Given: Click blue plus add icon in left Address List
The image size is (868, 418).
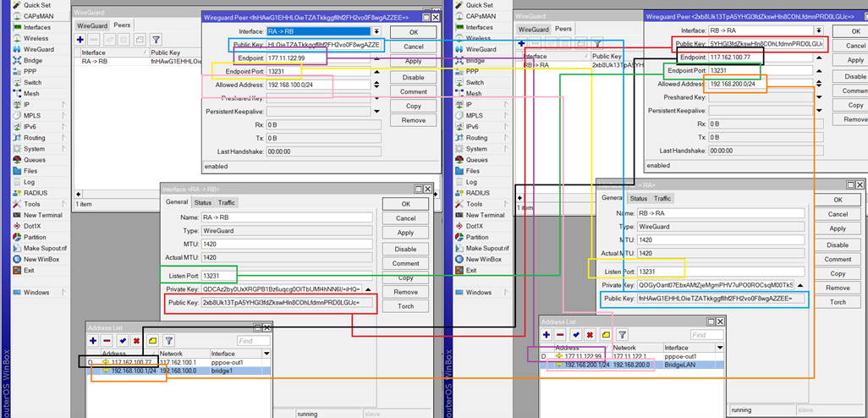Looking at the screenshot, I should click(92, 341).
